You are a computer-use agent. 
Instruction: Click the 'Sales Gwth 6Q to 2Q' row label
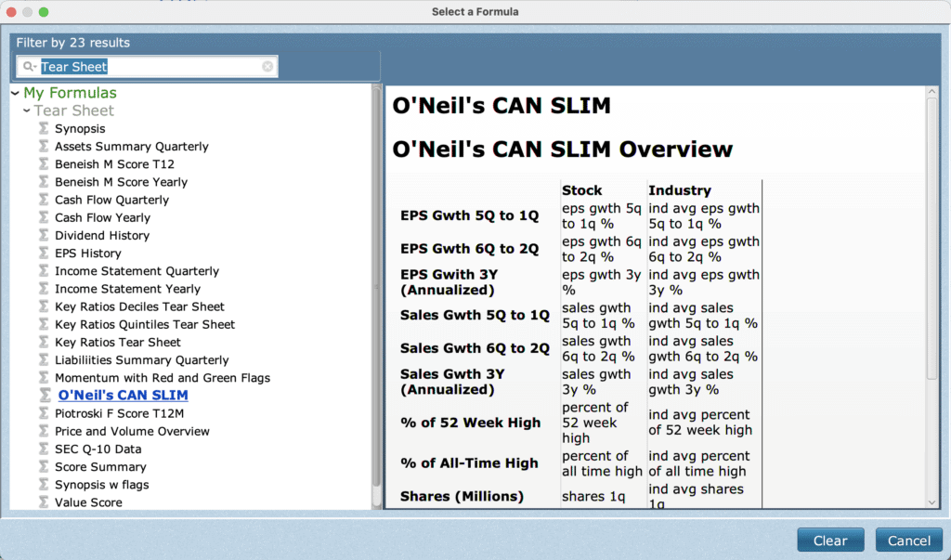click(475, 348)
